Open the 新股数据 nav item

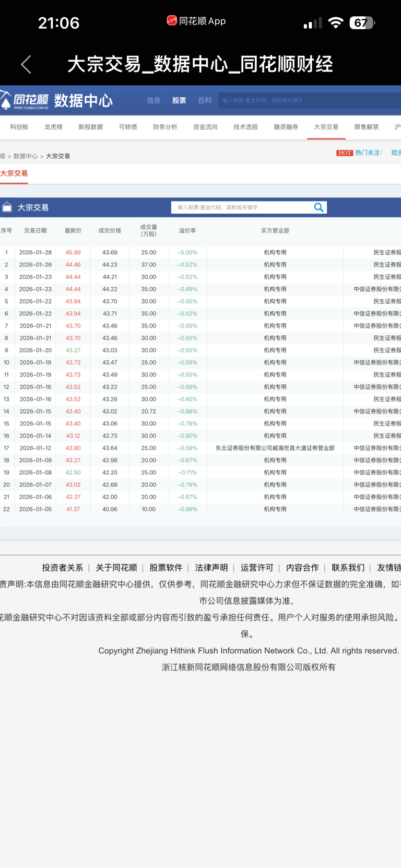(90, 127)
